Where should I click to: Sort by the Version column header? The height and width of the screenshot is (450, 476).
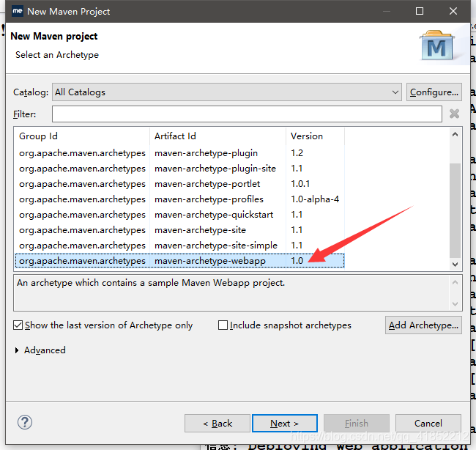(315, 136)
